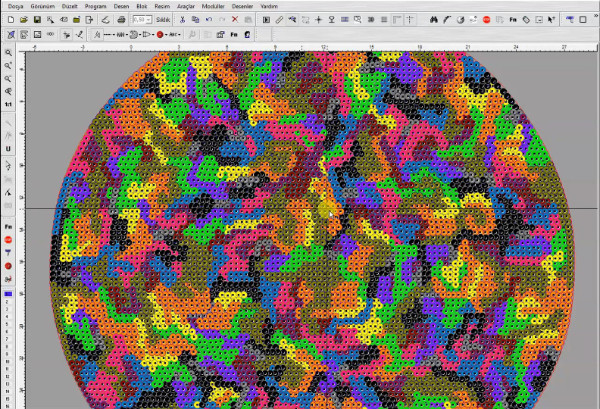Viewport: 600px width, 409px height.
Task: Open the Modüller menu
Action: coord(213,6)
